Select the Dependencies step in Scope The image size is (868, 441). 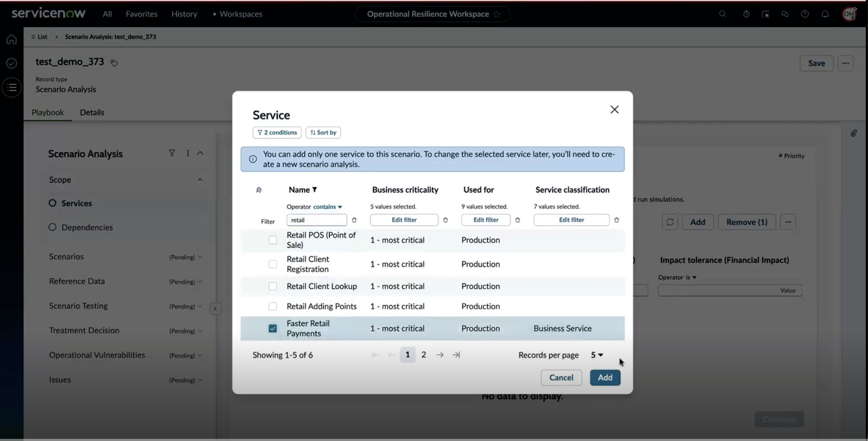pos(87,227)
